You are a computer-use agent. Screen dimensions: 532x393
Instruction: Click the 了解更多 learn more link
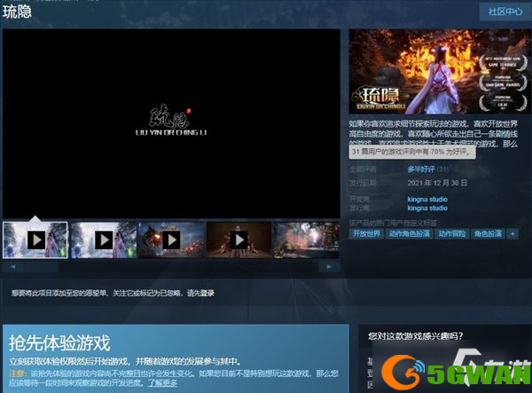pyautogui.click(x=162, y=383)
